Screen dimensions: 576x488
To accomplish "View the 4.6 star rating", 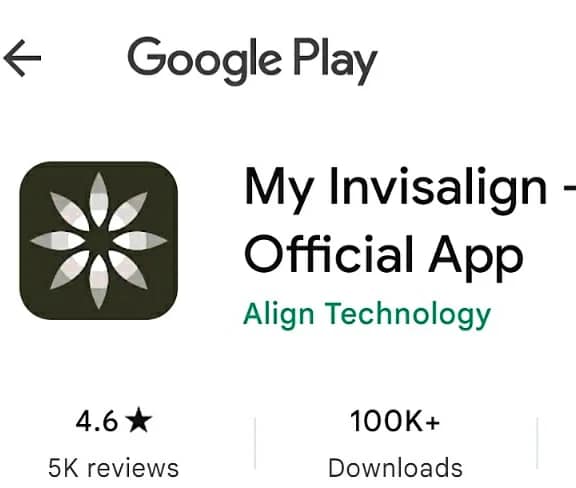I will pos(114,420).
